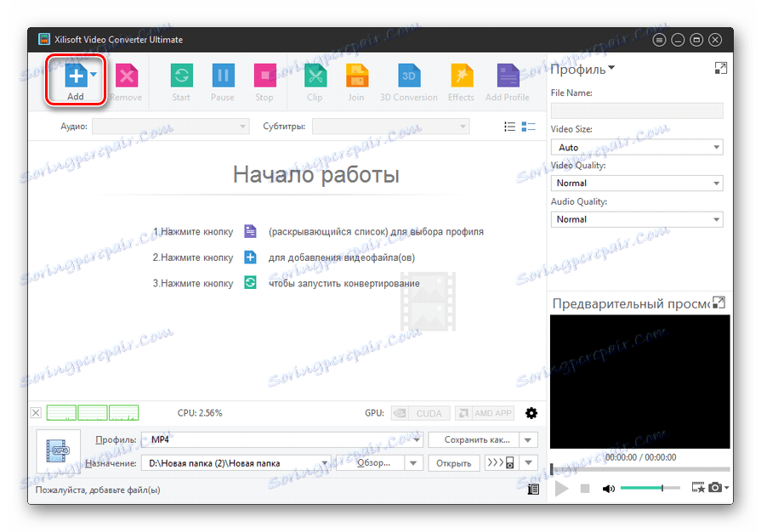Play the preview video

pos(561,489)
